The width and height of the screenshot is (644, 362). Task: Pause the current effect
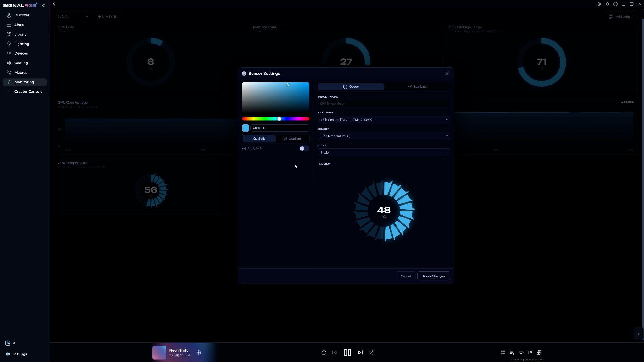click(x=347, y=353)
